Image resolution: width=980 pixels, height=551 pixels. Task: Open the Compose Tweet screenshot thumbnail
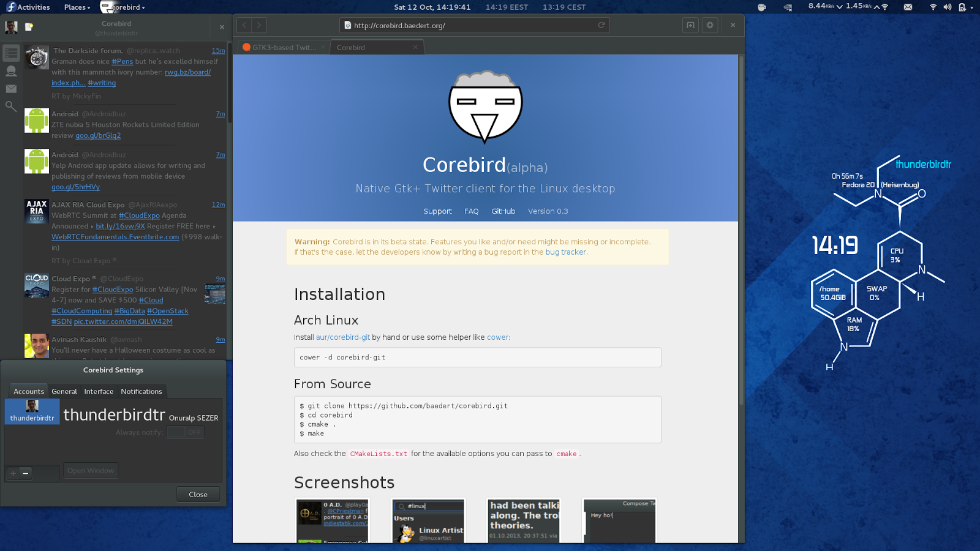pos(619,521)
